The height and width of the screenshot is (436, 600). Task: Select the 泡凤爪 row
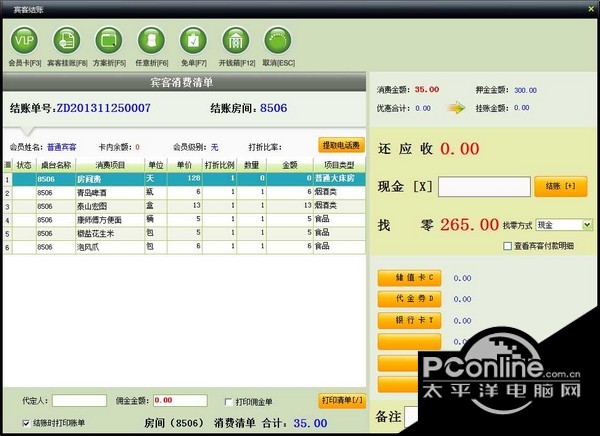(184, 247)
